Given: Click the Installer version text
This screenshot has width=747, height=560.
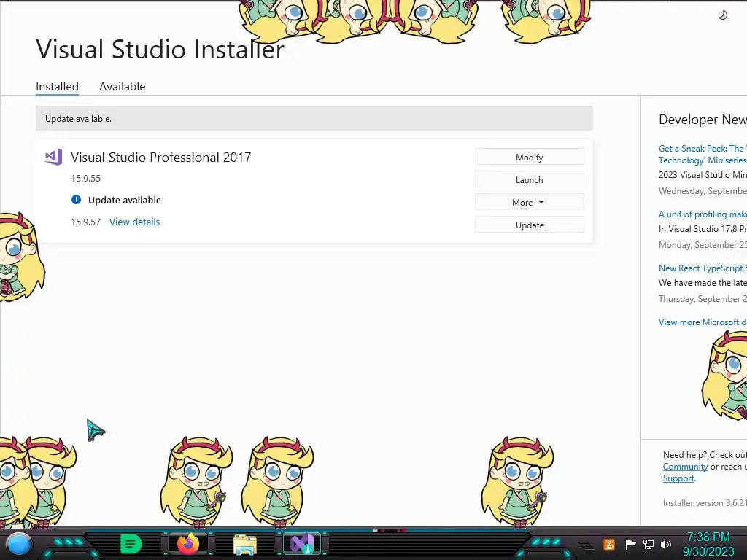Looking at the screenshot, I should [x=705, y=503].
